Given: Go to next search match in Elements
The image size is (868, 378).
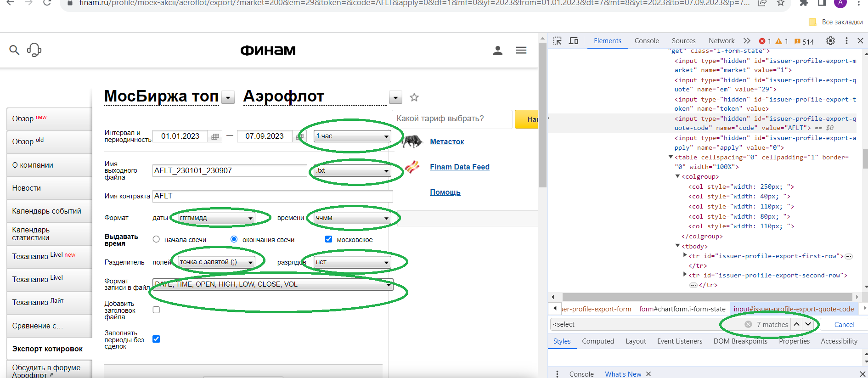Looking at the screenshot, I should click(x=808, y=324).
